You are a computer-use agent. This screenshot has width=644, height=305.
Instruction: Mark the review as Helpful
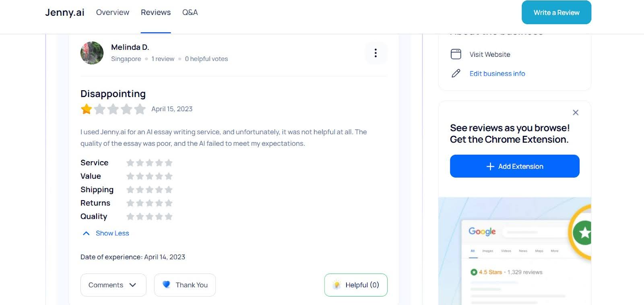(355, 285)
